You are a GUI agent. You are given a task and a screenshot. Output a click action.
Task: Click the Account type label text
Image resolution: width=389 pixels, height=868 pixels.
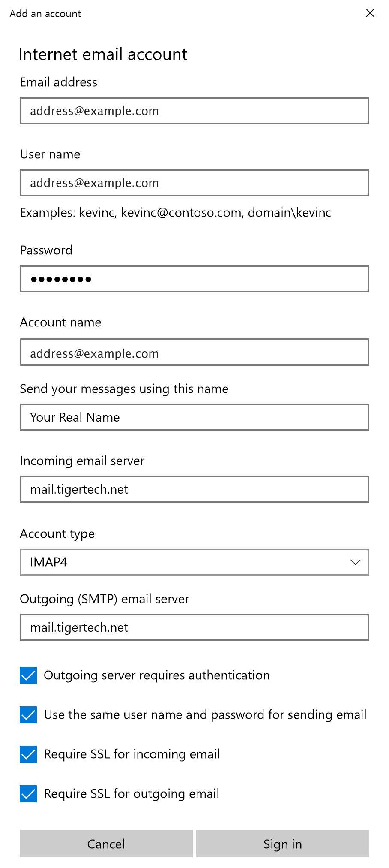pos(57,534)
